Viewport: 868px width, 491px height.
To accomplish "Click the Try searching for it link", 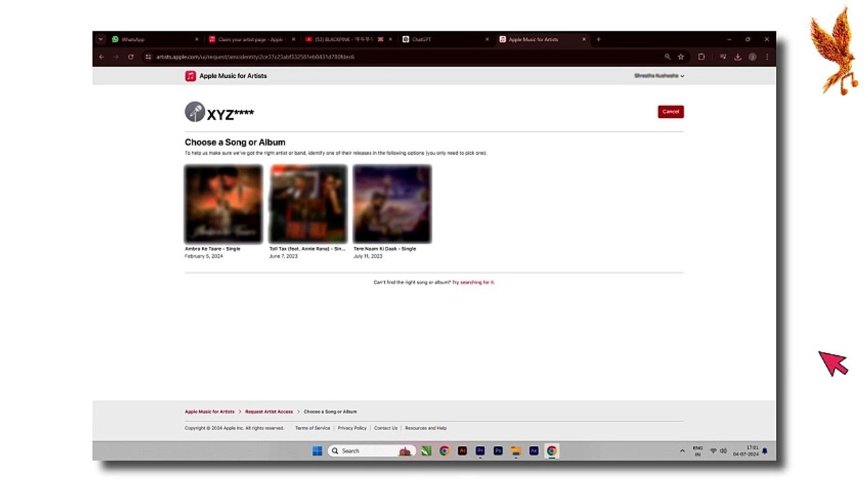I will [x=473, y=282].
